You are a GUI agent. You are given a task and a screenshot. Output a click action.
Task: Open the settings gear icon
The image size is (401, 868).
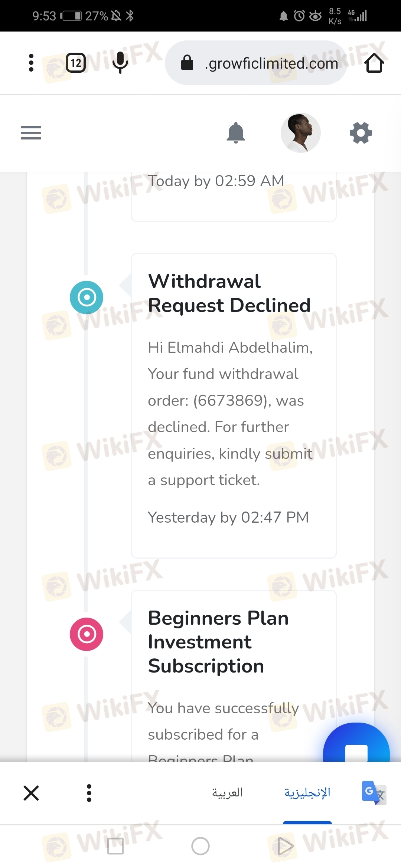click(x=361, y=133)
